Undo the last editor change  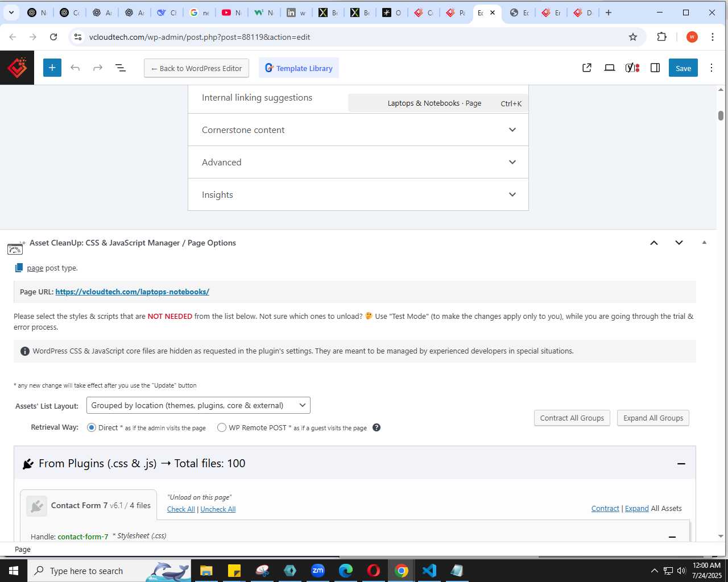point(75,68)
